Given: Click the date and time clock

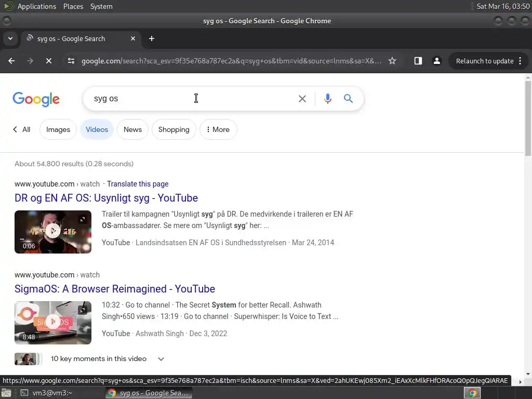Looking at the screenshot, I should [x=503, y=6].
